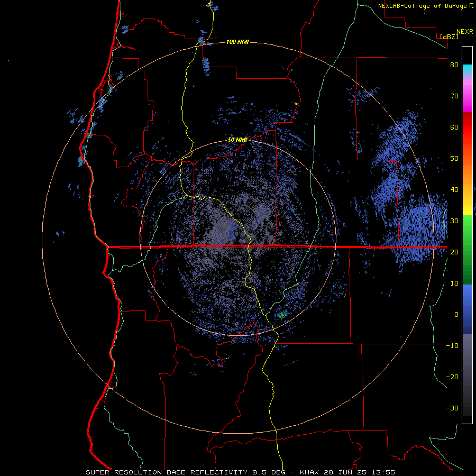Click the 80 value on the dBZ scale
This screenshot has height=476, width=476.
[454, 65]
